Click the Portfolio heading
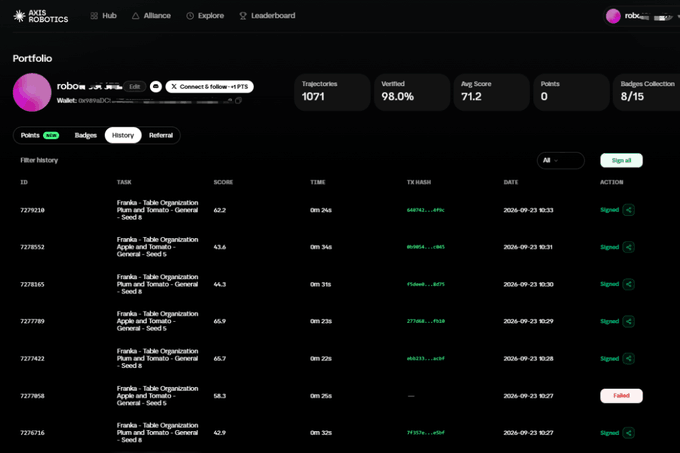Image resolution: width=680 pixels, height=453 pixels. [x=33, y=58]
